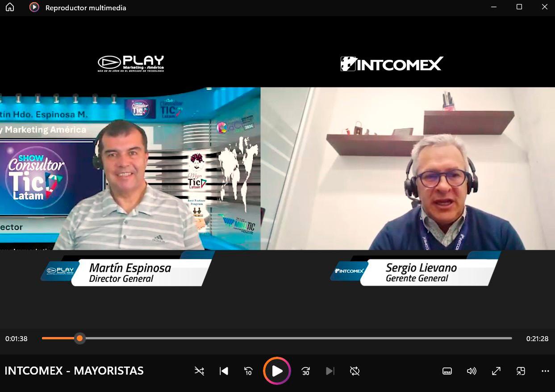Skip back 10 seconds
This screenshot has height=392, width=555.
coord(249,371)
